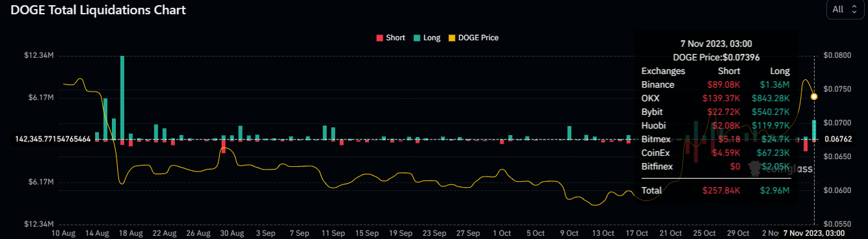The image size is (868, 239).
Task: Click the tallest green bar near 18 Aug
Action: (122, 97)
